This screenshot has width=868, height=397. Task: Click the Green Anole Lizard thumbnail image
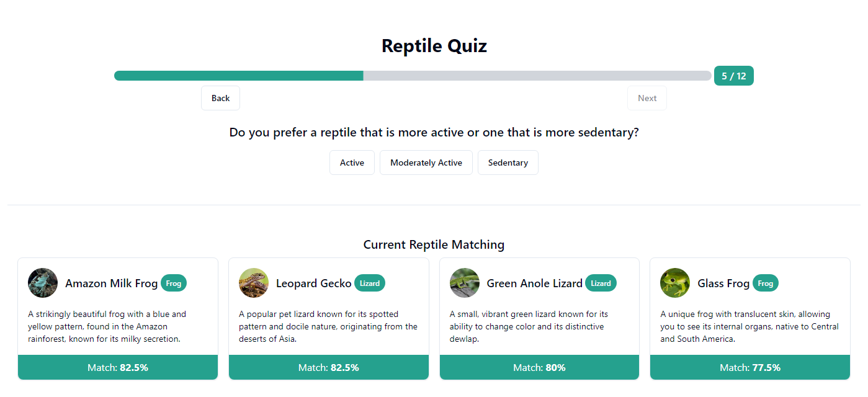click(464, 282)
